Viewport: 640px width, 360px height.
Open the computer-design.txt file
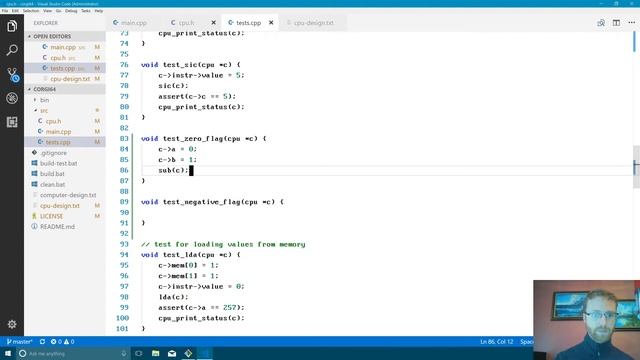68,195
